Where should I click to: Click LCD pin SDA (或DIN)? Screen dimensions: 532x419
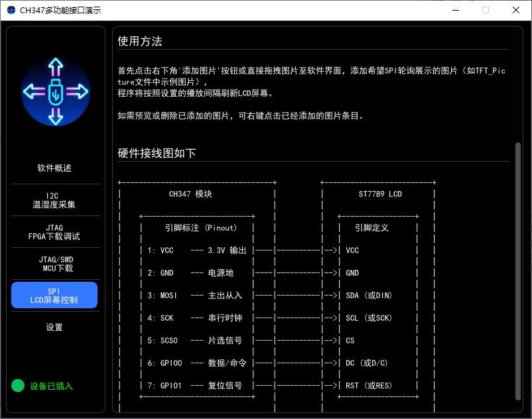click(369, 296)
